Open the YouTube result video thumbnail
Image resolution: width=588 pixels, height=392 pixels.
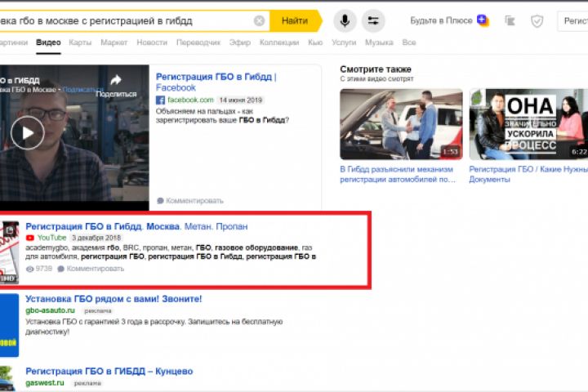pyautogui.click(x=9, y=252)
